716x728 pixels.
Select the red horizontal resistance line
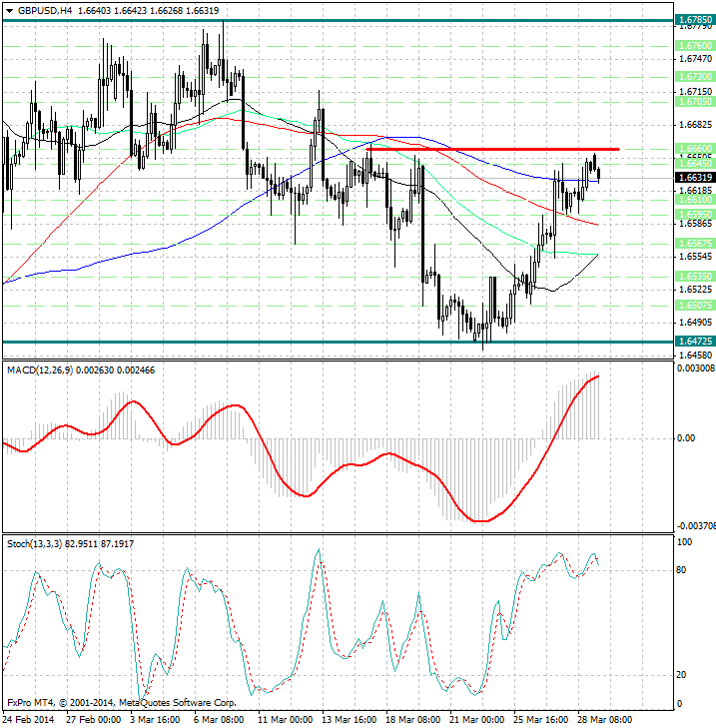[492, 149]
